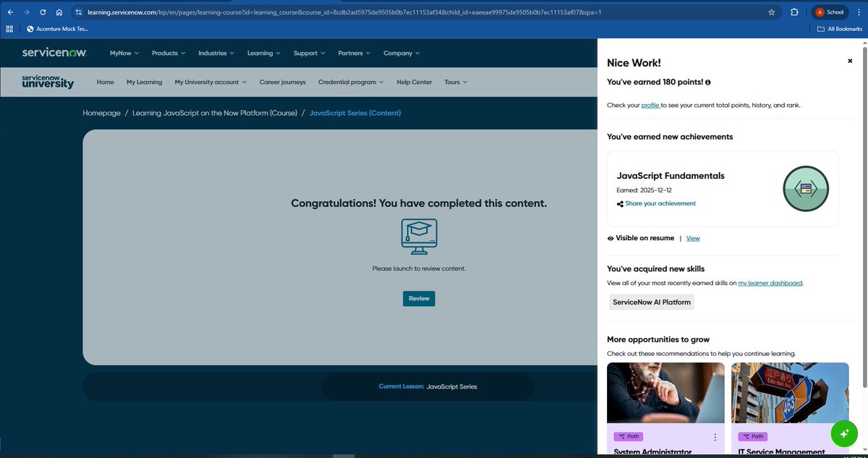868x458 pixels.
Task: Open Learning JavaScript on the Now Platform breadcrumb
Action: point(215,113)
